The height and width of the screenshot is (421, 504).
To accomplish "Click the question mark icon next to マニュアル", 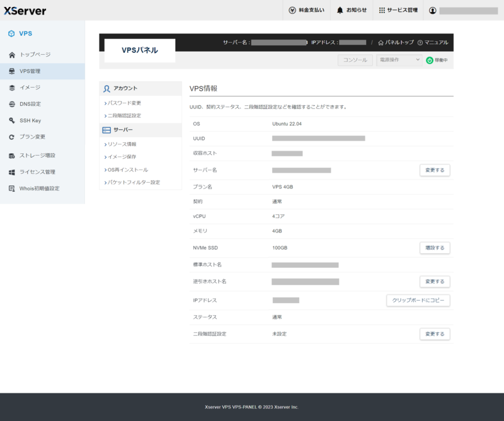I will [x=420, y=43].
